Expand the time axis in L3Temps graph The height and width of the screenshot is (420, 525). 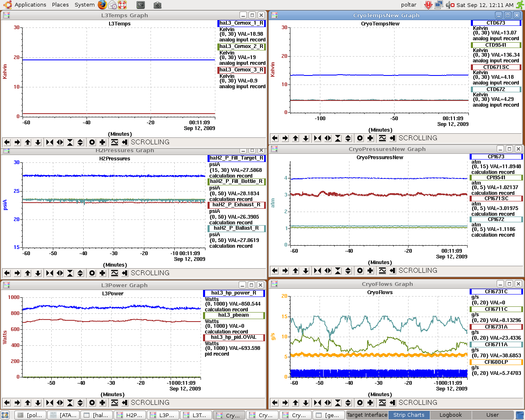(60, 142)
